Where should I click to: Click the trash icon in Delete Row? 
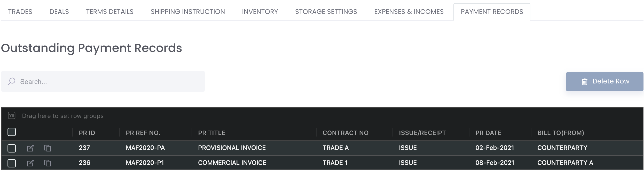coord(585,82)
